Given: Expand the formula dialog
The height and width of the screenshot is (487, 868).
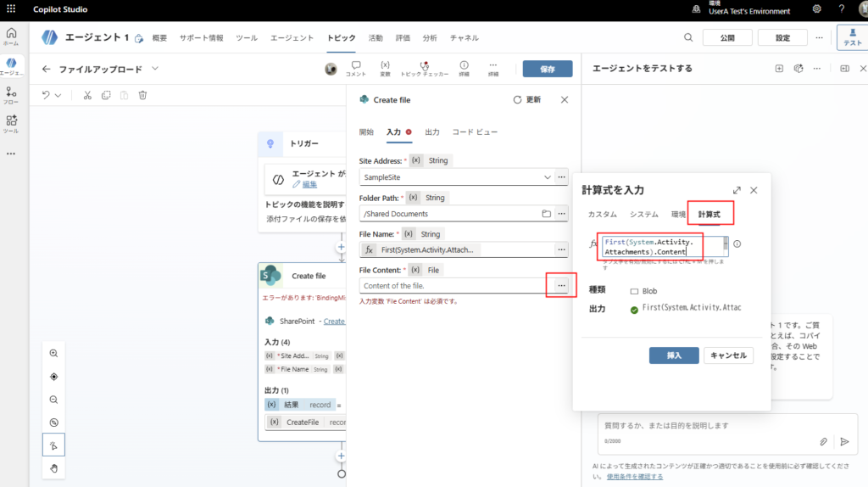Looking at the screenshot, I should click(737, 190).
